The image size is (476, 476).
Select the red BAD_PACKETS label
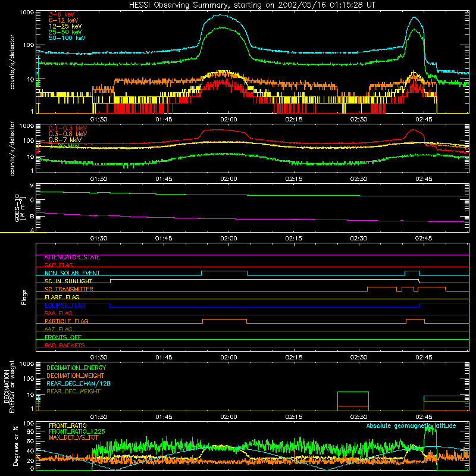pyautogui.click(x=65, y=345)
